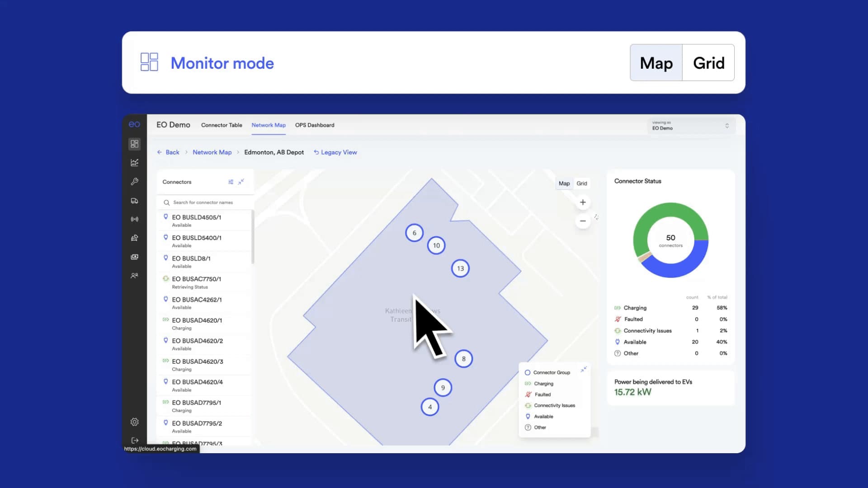Click the logout icon in the sidebar
Image resolution: width=868 pixels, height=488 pixels.
(134, 440)
